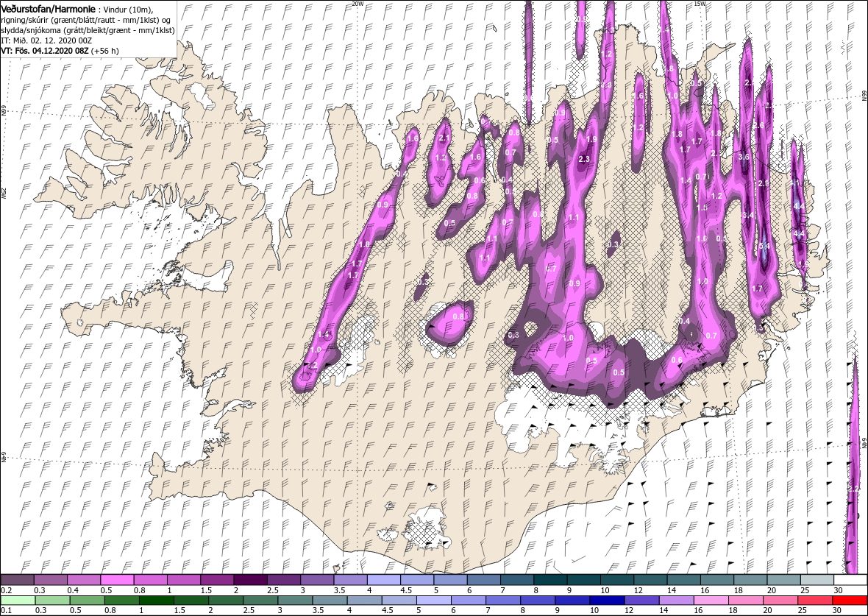Click the '5.4' snowfall value on the map
The height and width of the screenshot is (616, 868).
pos(764,247)
